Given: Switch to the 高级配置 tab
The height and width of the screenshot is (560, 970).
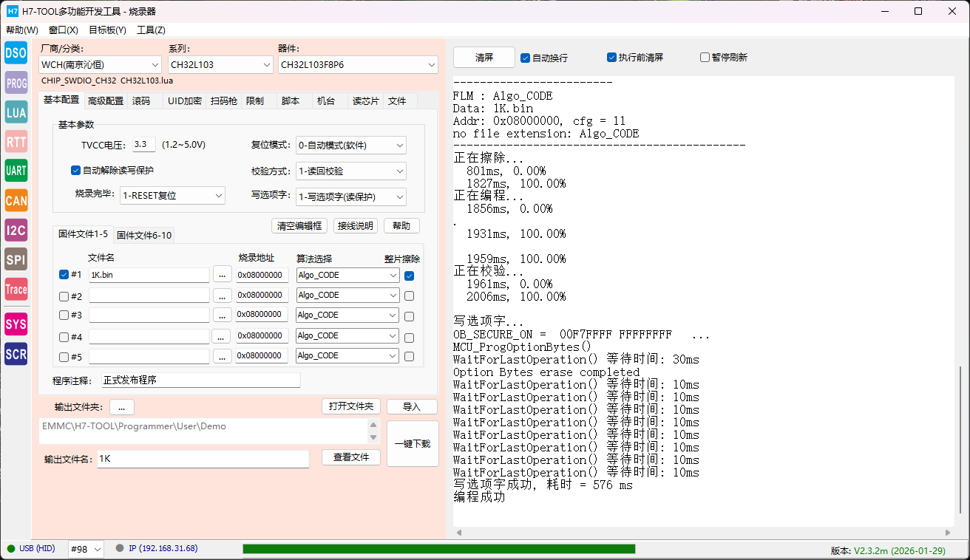Looking at the screenshot, I should click(106, 101).
